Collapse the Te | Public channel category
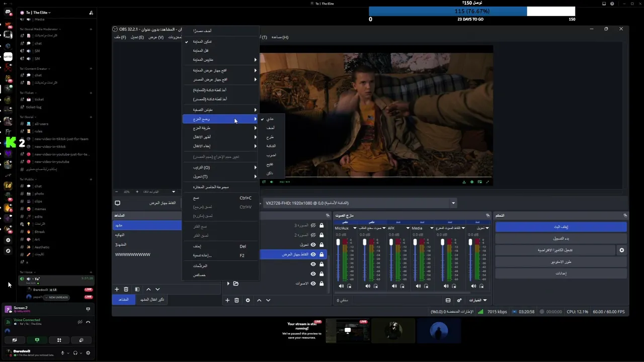 pyautogui.click(x=27, y=179)
